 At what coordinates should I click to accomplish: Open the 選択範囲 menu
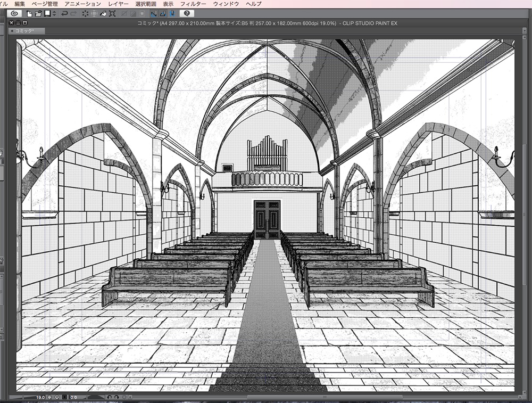coord(146,4)
